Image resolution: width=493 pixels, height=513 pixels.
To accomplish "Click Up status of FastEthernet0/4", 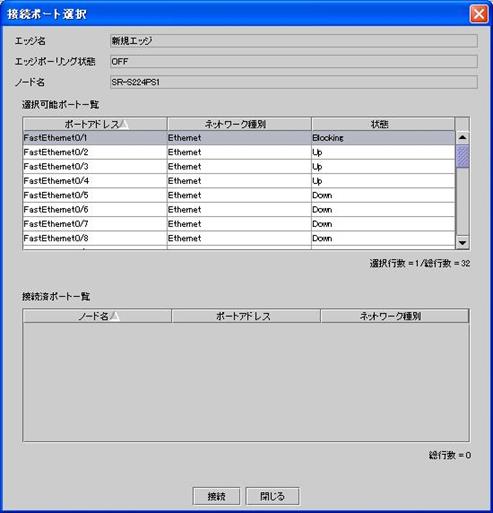I will point(383,181).
